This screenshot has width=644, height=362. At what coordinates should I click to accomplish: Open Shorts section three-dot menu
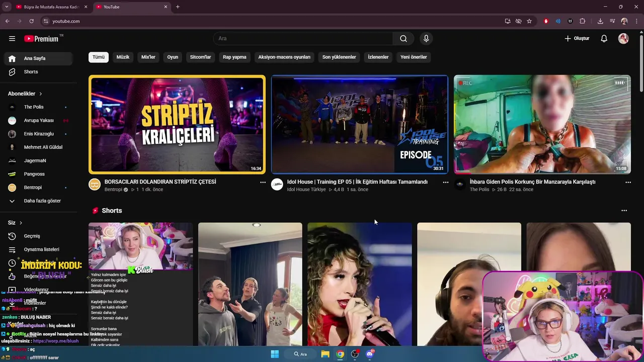[624, 211]
